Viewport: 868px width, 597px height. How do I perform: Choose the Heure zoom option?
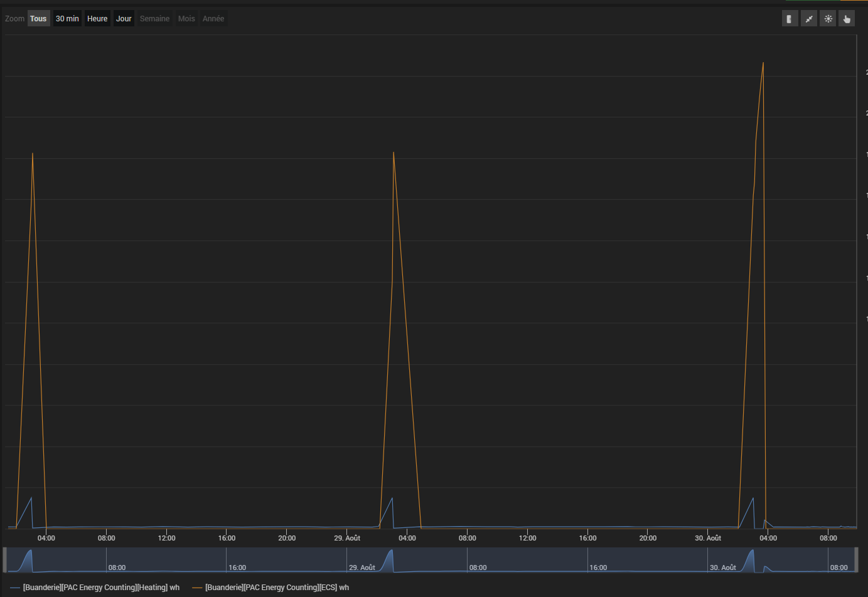coord(97,19)
